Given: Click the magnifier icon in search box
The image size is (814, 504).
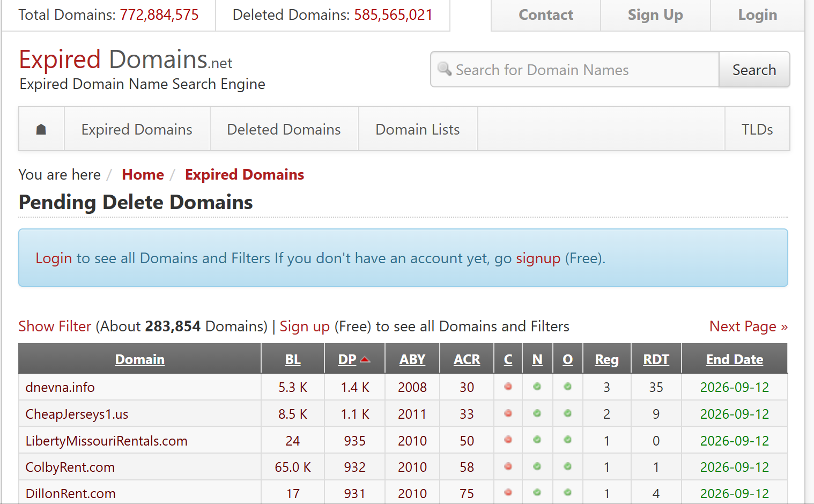Looking at the screenshot, I should point(445,69).
